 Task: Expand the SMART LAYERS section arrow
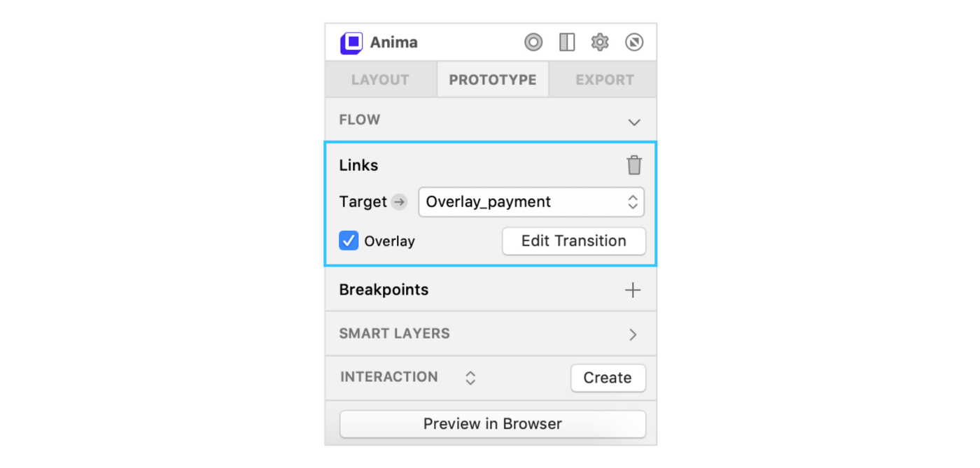(x=633, y=334)
